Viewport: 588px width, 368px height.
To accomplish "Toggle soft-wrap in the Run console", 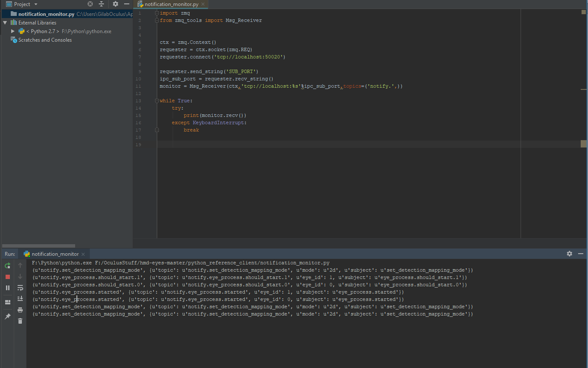I will [20, 288].
